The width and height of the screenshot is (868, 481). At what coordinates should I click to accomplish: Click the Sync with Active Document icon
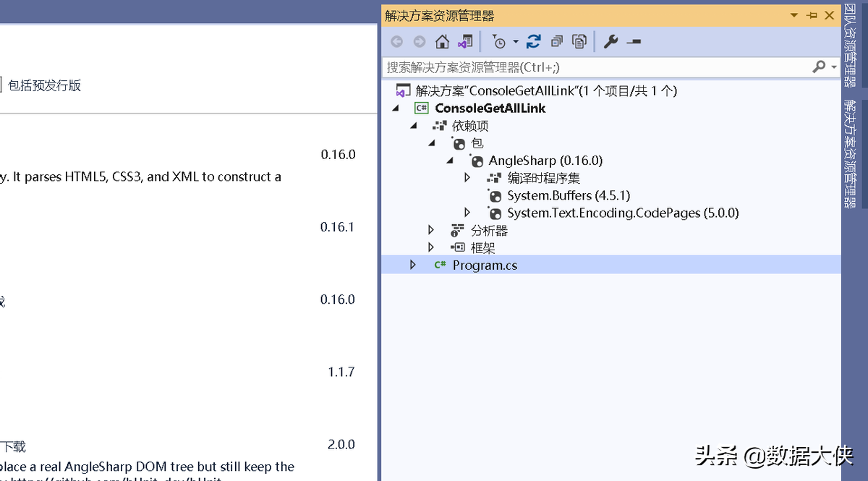[x=534, y=42]
